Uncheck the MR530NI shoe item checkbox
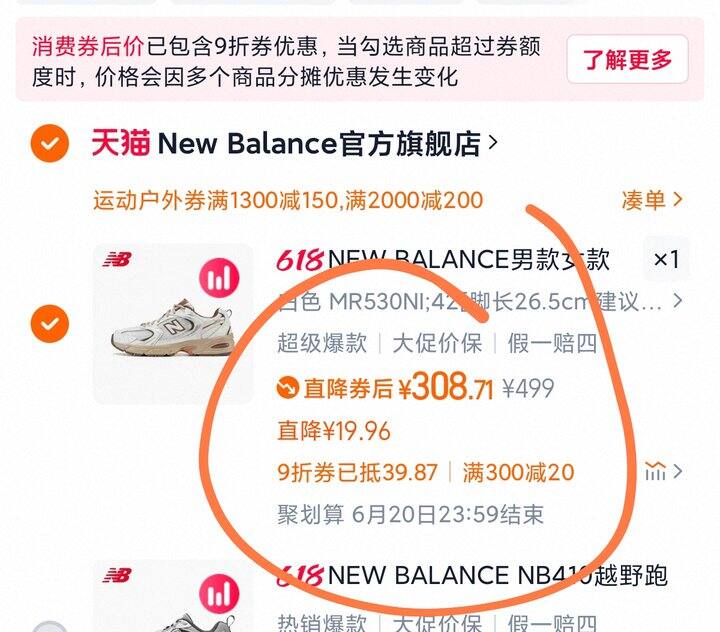720x632 pixels. [50, 324]
